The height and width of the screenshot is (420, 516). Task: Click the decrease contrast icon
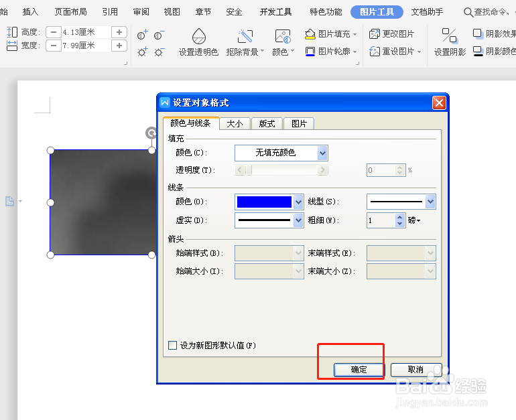pyautogui.click(x=159, y=35)
